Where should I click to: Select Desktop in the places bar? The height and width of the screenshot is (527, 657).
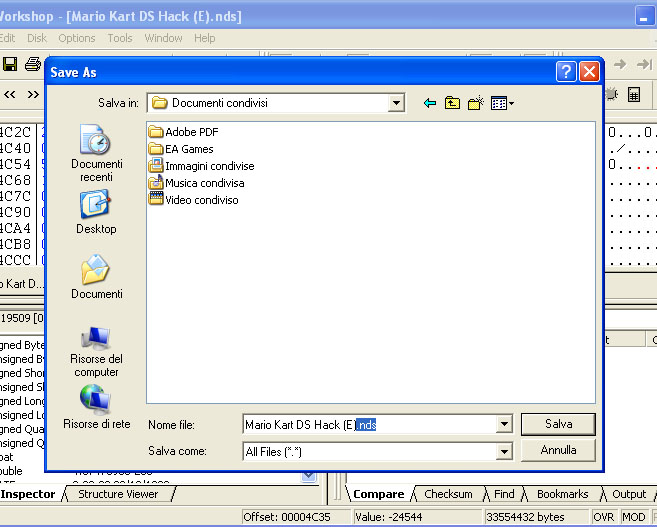(x=96, y=212)
